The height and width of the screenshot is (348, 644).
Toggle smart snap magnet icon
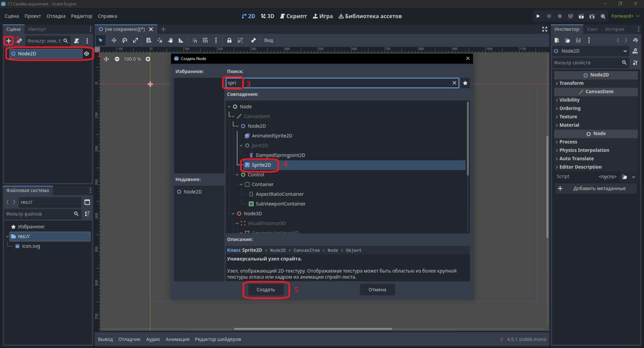point(195,40)
